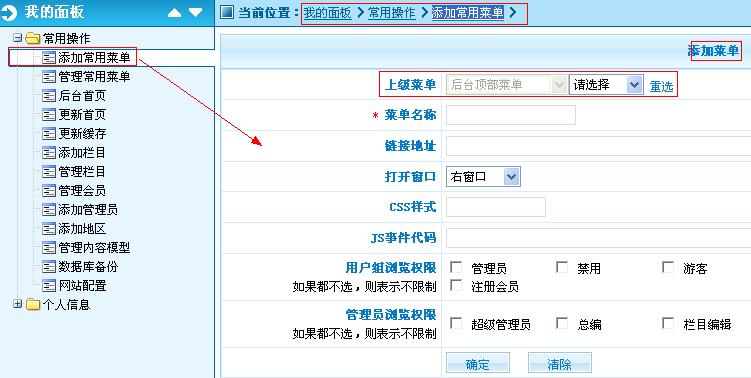Collapse the 常用操作 tree node
The image size is (751, 378).
click(x=18, y=37)
